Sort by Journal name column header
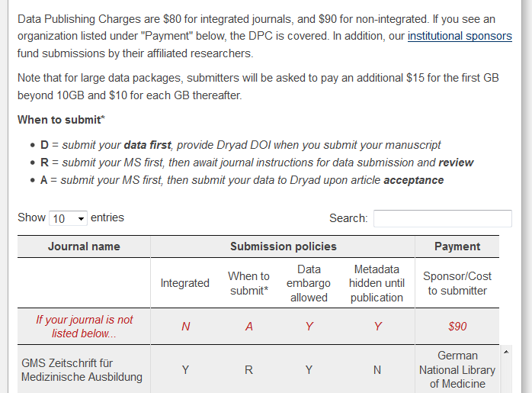This screenshot has height=393, width=532. (x=84, y=246)
